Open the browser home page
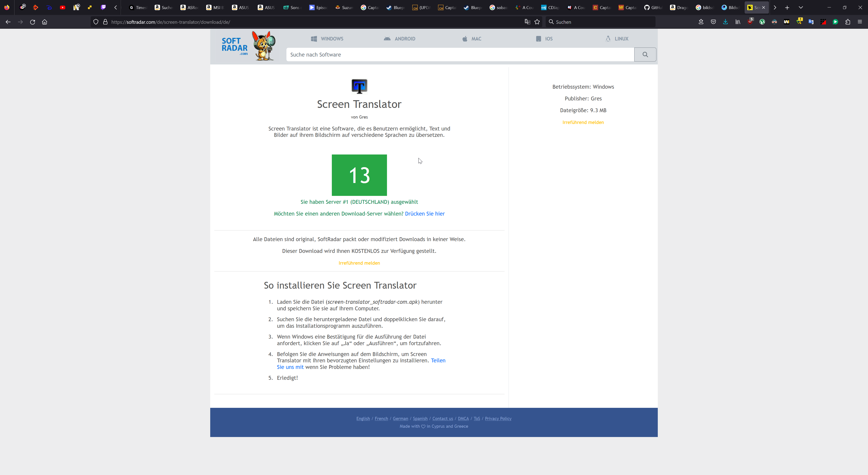 (45, 22)
